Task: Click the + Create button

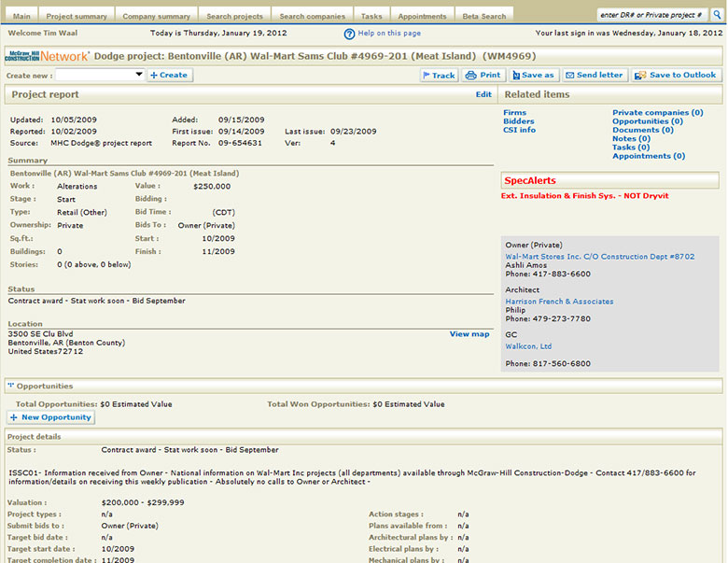Action: 170,75
